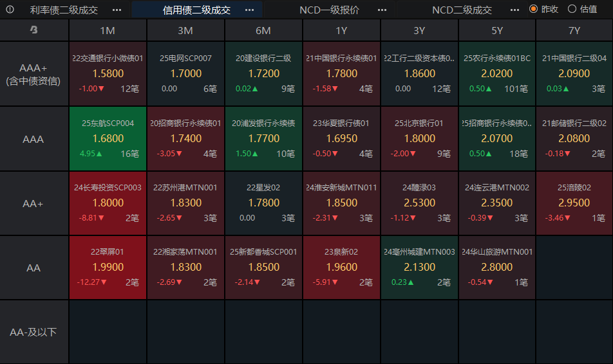Screen dimensions: 613x364
Task: Open the 24淮安新城MTN011 cell
Action: click(x=342, y=203)
